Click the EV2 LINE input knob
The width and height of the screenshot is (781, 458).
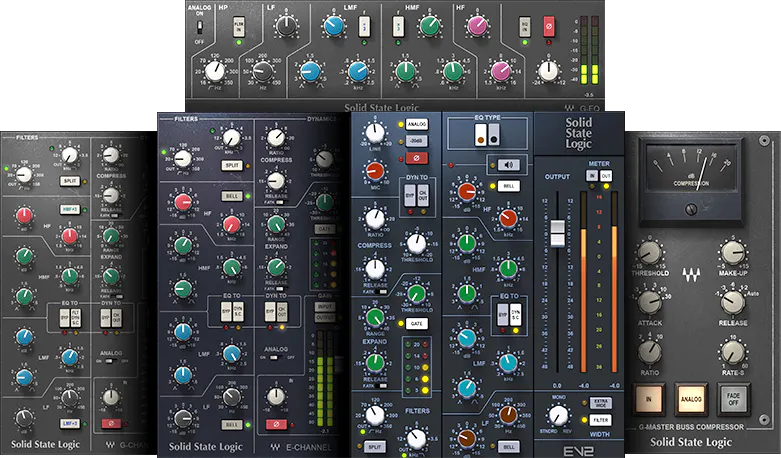click(x=375, y=133)
